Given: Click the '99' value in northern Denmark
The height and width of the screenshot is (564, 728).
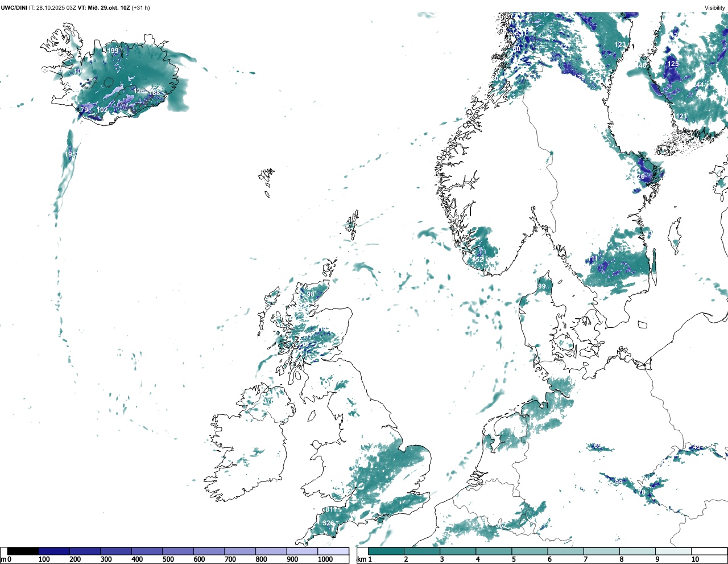Looking at the screenshot, I should [x=541, y=287].
